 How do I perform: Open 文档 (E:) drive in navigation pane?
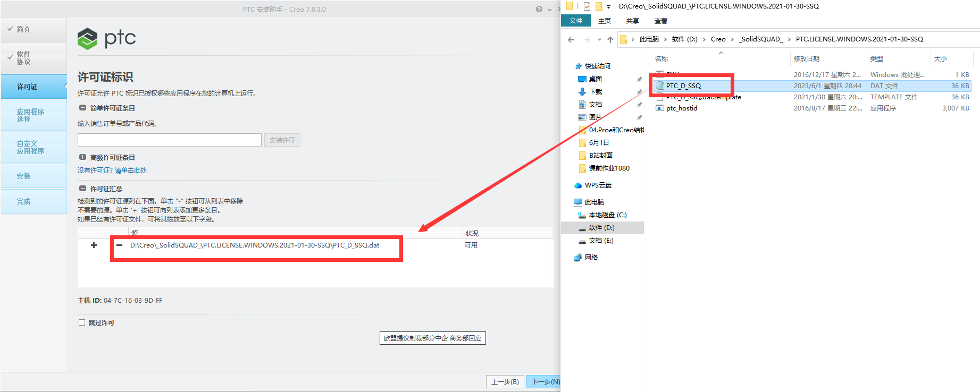pyautogui.click(x=601, y=241)
